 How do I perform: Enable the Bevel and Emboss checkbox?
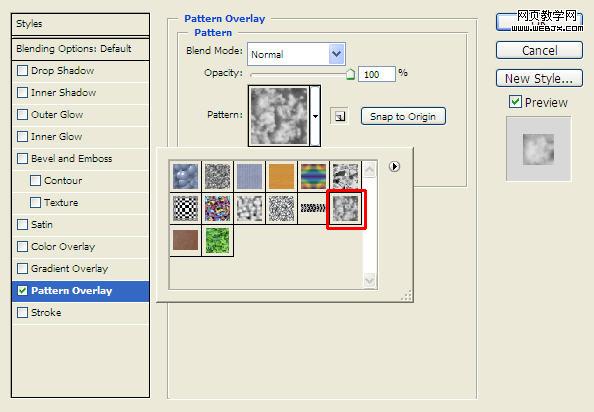(x=23, y=158)
